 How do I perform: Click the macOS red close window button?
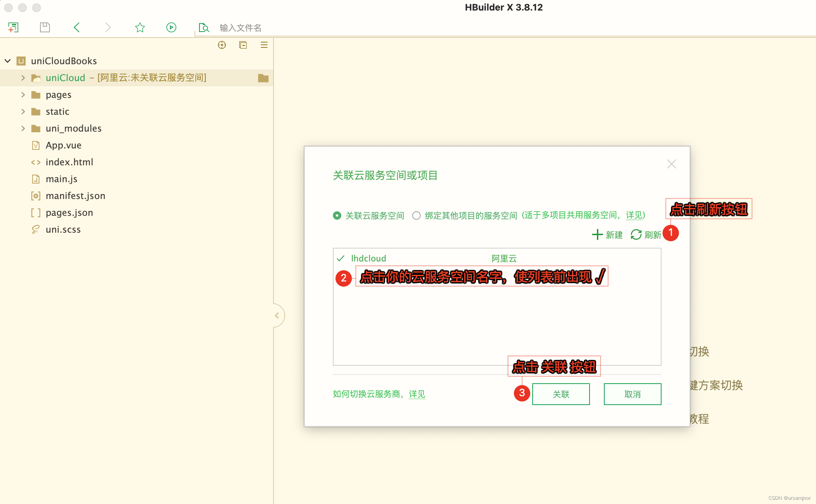point(8,7)
